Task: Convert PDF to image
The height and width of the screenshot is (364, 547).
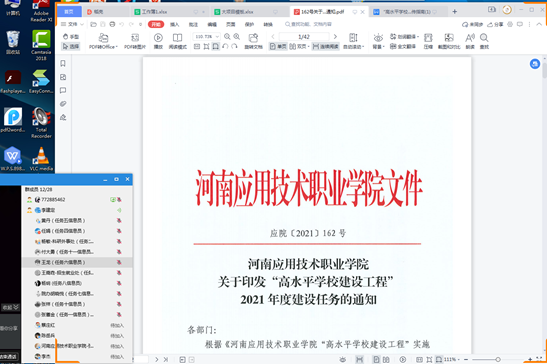Action: pos(135,41)
